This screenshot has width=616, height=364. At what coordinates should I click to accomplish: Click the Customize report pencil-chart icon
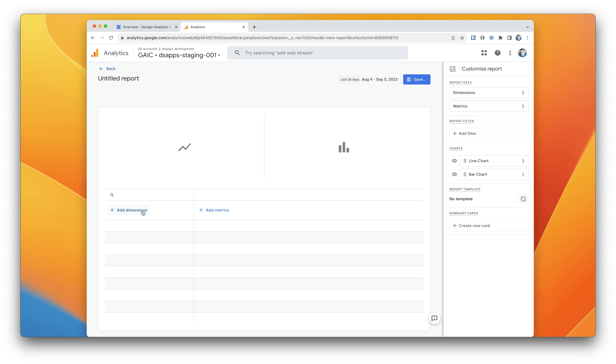453,69
